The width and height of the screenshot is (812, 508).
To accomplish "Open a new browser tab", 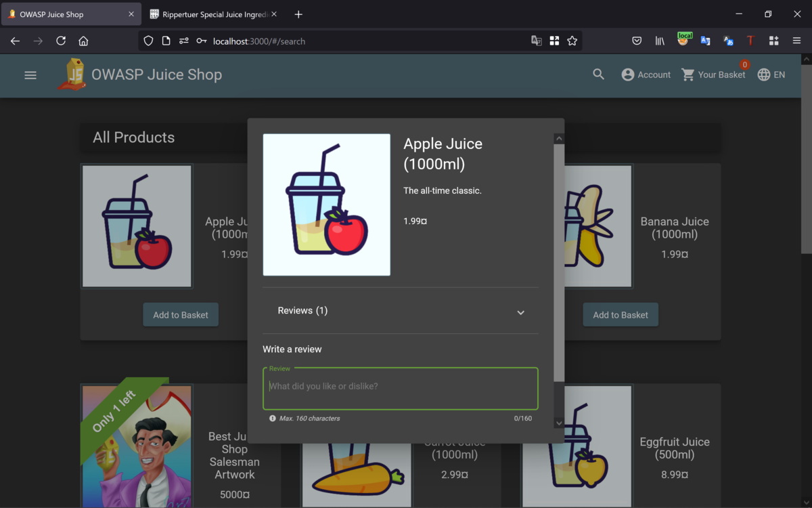I will click(x=298, y=14).
